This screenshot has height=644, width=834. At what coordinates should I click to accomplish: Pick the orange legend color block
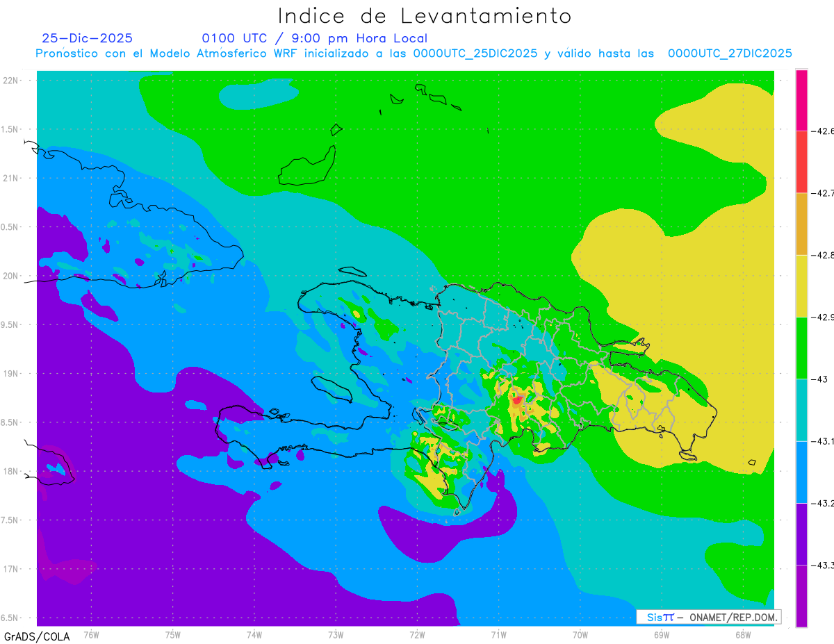coord(802,224)
